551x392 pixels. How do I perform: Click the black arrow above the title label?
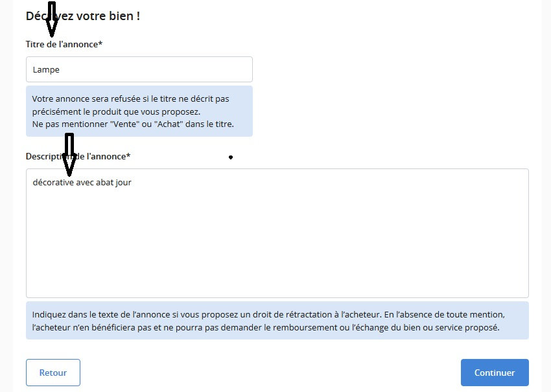(52, 19)
